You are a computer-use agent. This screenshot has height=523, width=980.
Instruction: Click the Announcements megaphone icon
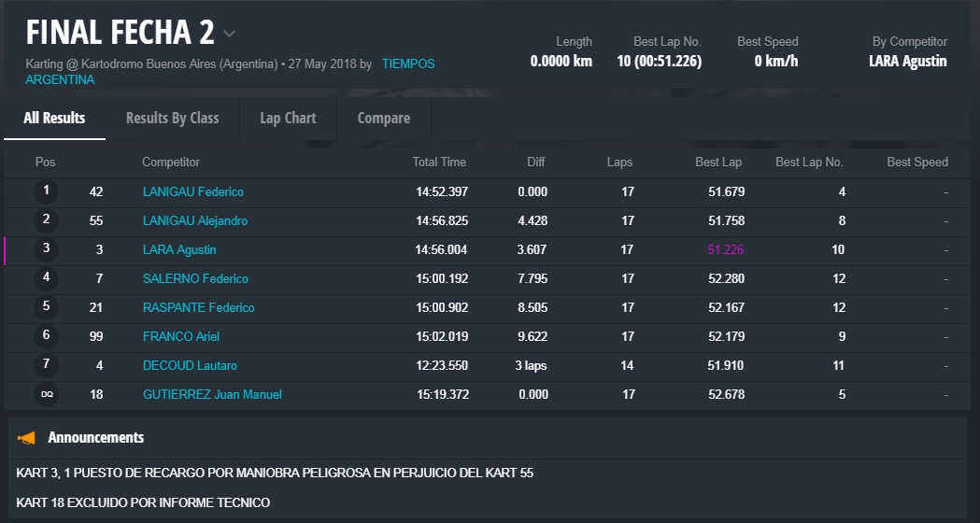(27, 437)
